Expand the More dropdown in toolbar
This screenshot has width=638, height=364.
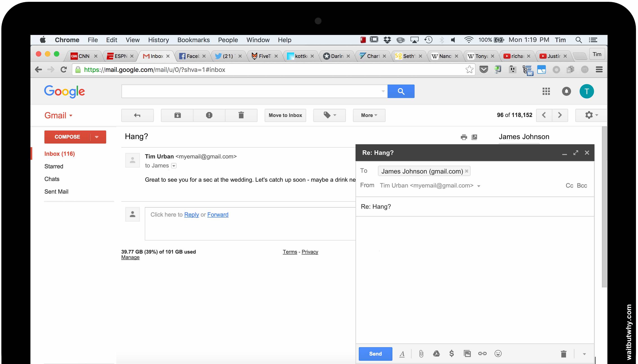click(x=369, y=115)
